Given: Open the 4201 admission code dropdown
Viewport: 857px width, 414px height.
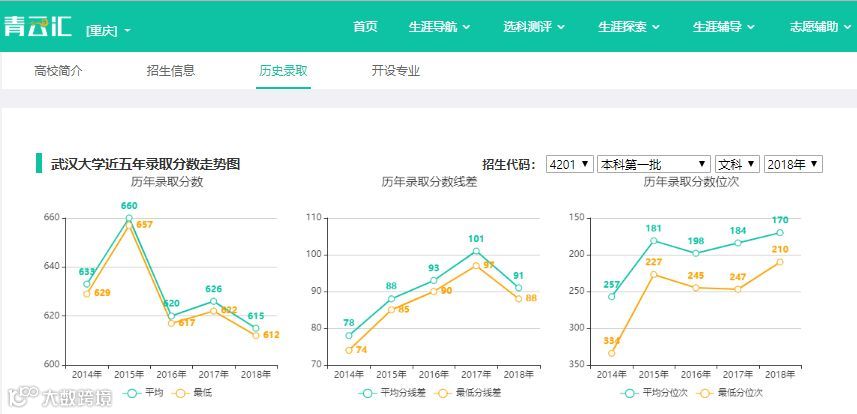Looking at the screenshot, I should click(570, 164).
